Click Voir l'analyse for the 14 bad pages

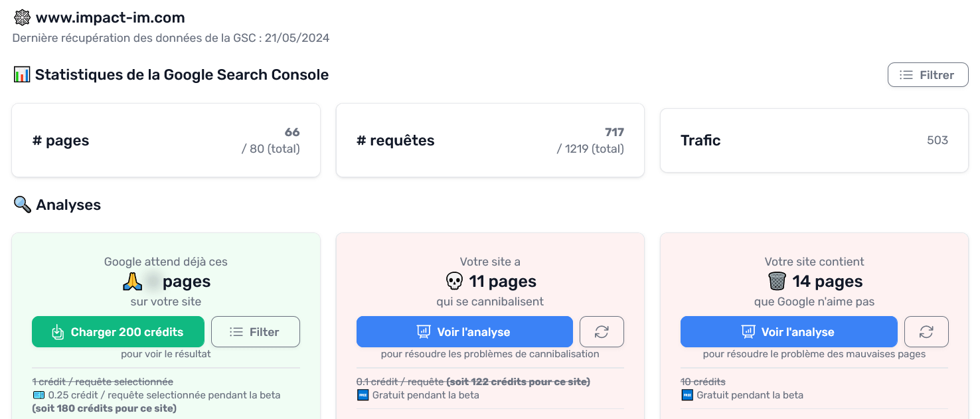pos(789,332)
